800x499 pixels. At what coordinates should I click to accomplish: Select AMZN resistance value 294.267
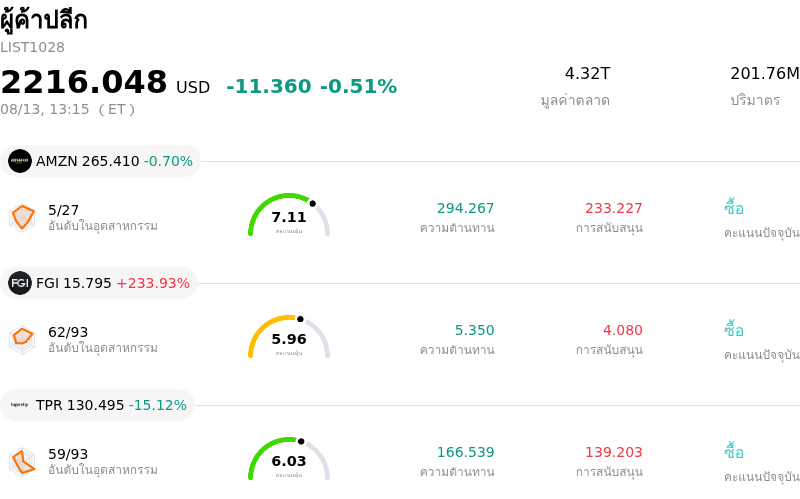pos(465,208)
